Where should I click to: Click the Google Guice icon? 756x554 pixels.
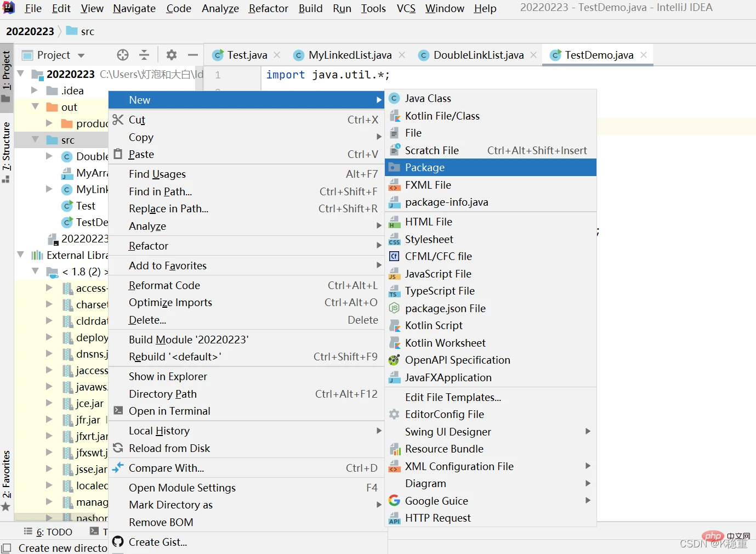coord(394,501)
